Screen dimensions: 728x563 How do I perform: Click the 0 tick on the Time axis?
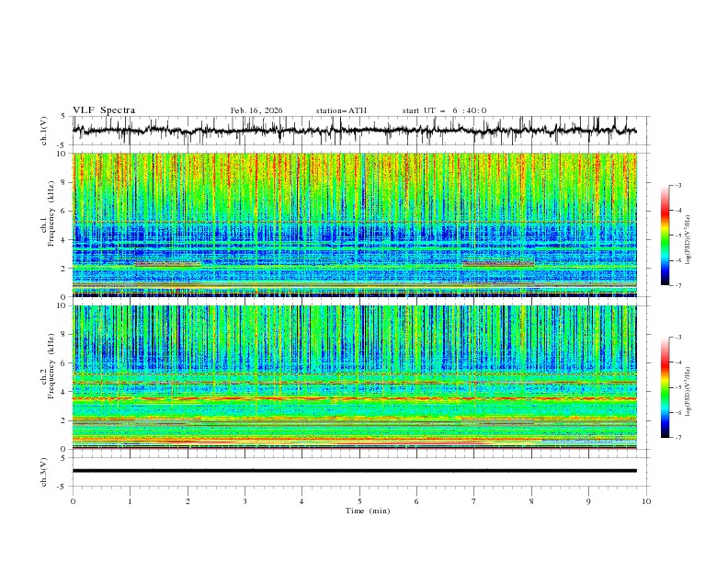(x=73, y=501)
